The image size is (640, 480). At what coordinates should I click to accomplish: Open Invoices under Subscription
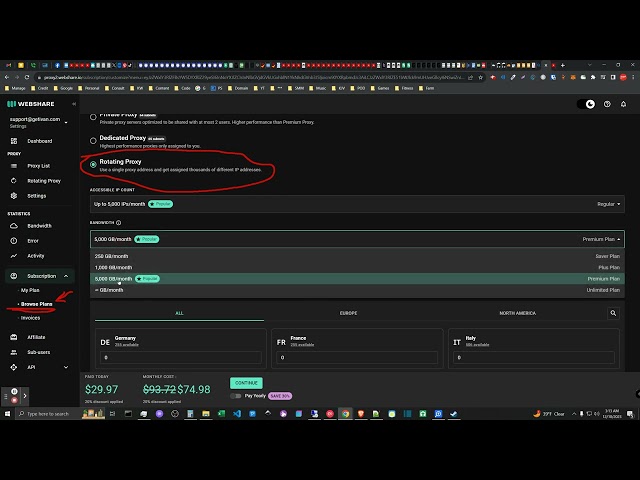30,318
